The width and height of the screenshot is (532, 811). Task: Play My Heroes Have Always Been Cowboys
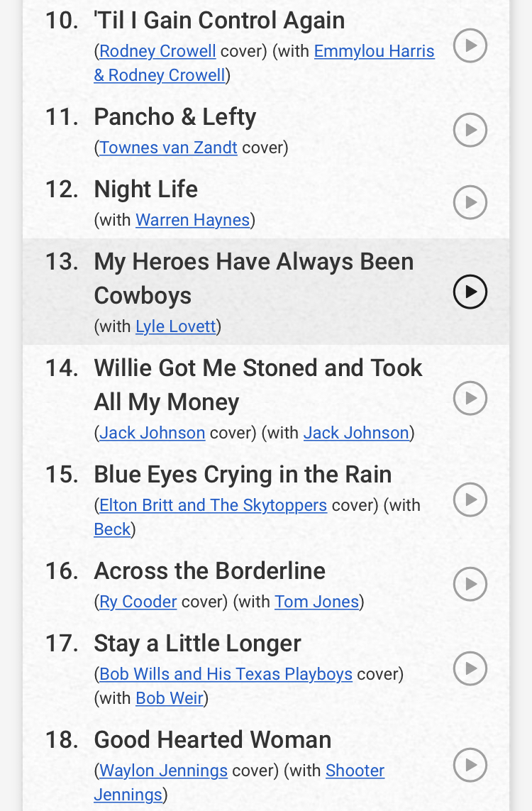[x=470, y=292]
